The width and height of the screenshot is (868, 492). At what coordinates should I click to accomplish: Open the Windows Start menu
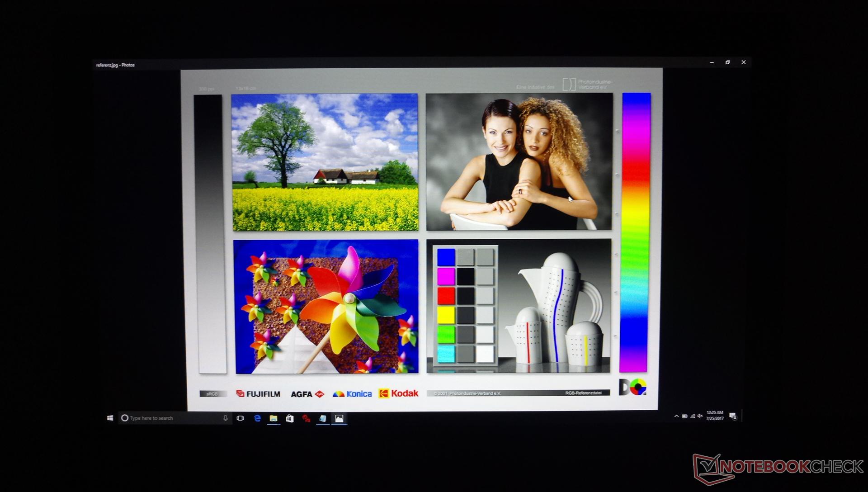[110, 418]
